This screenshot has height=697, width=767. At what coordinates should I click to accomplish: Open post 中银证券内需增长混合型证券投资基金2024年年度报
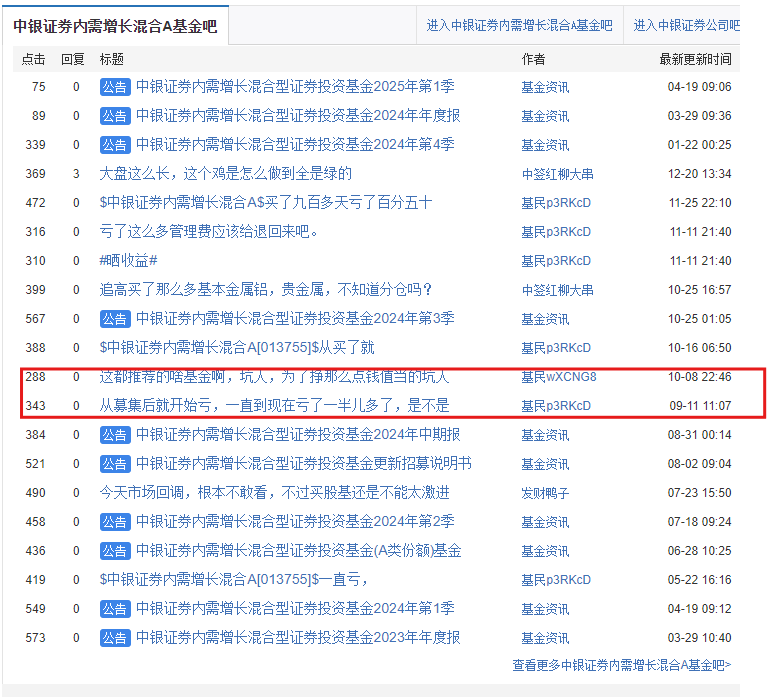tap(298, 115)
